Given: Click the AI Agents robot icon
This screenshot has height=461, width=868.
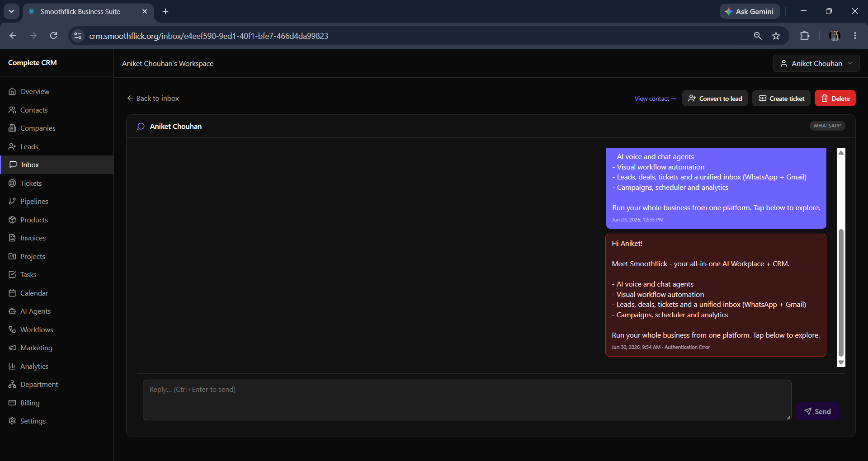Looking at the screenshot, I should pos(12,311).
